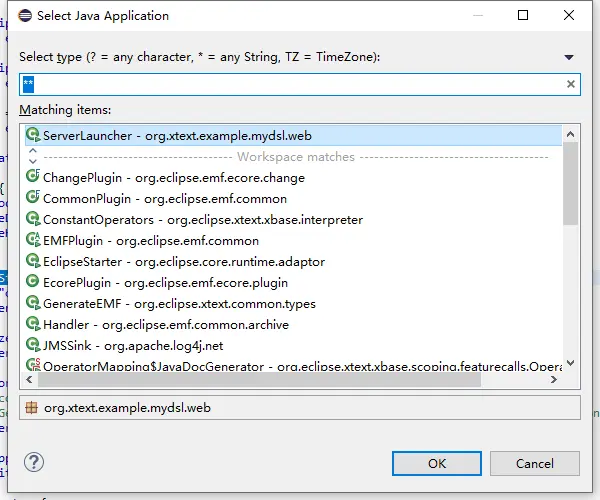Close the Select Java Application dialog
The height and width of the screenshot is (500, 600).
coord(569,15)
